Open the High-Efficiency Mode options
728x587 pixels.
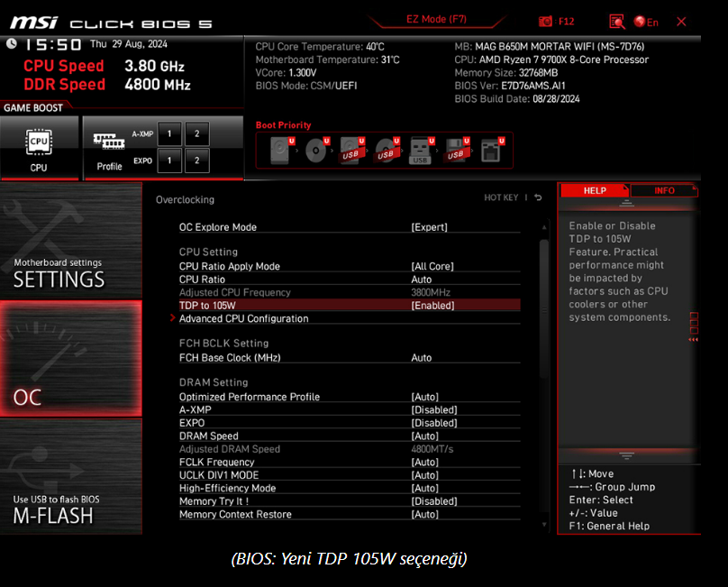pos(350,488)
